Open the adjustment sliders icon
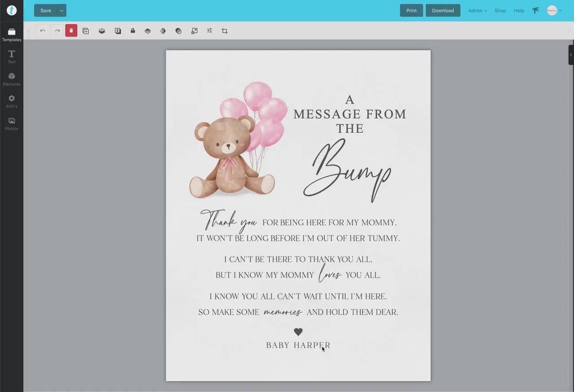Screen dimensions: 574x392 209,31
